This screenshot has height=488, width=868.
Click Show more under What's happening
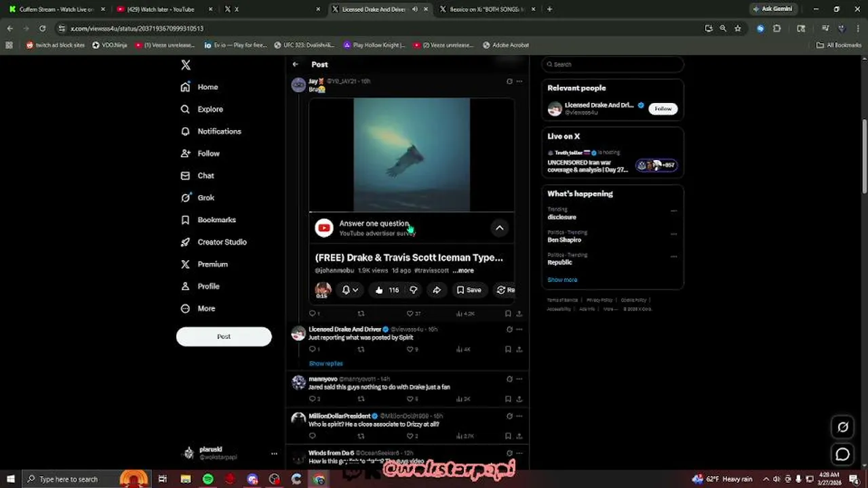pyautogui.click(x=562, y=279)
